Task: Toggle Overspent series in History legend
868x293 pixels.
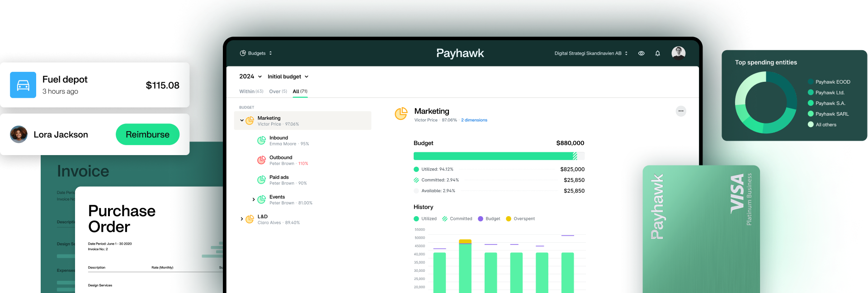Action: pyautogui.click(x=520, y=219)
